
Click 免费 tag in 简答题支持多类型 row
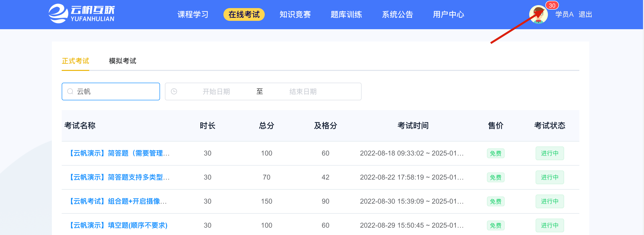[x=496, y=177]
